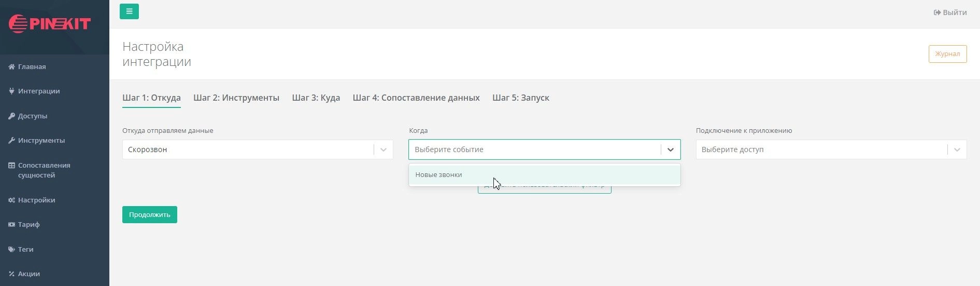Click the Теги tag icon
980x286 pixels.
pyautogui.click(x=11, y=250)
